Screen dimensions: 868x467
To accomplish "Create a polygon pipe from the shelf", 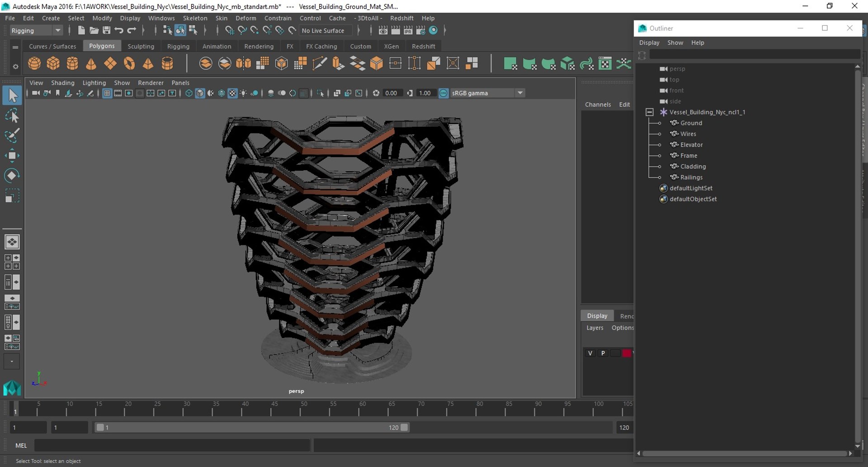I will click(167, 63).
